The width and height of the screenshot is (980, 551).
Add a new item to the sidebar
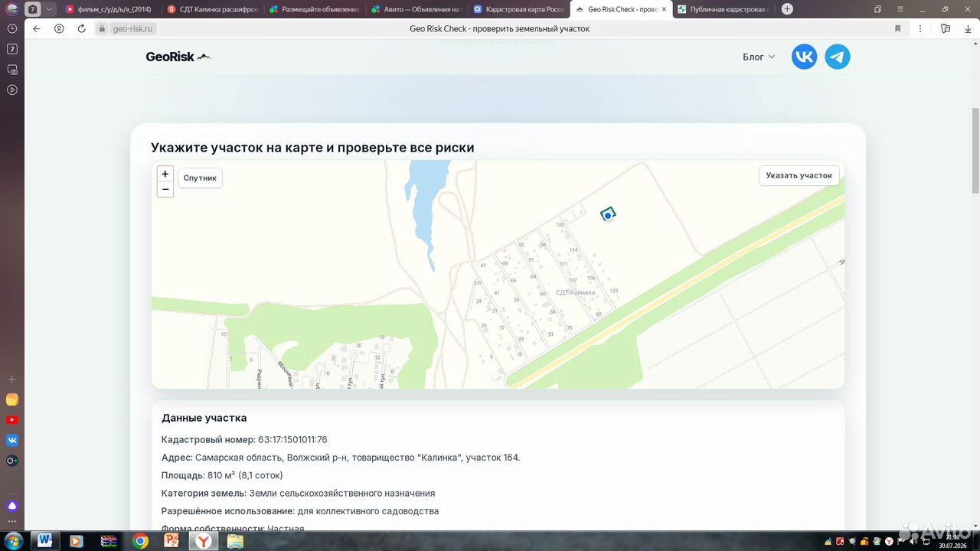click(12, 379)
